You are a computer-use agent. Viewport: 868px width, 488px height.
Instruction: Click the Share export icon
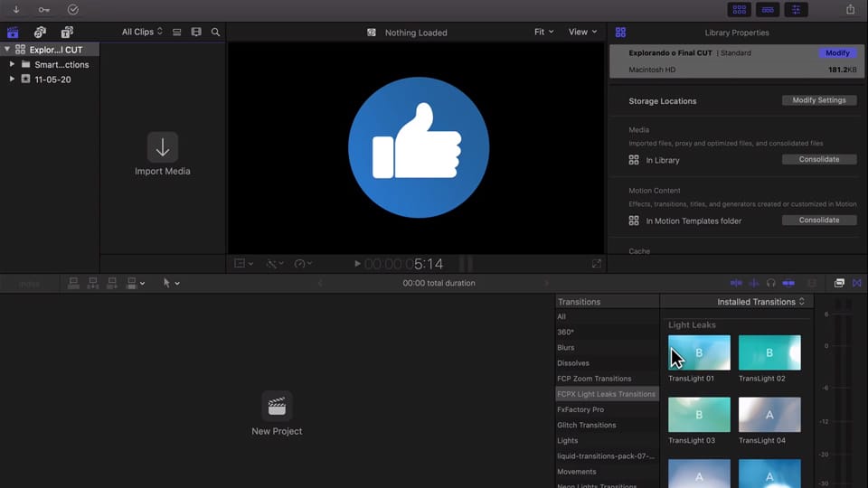(850, 9)
